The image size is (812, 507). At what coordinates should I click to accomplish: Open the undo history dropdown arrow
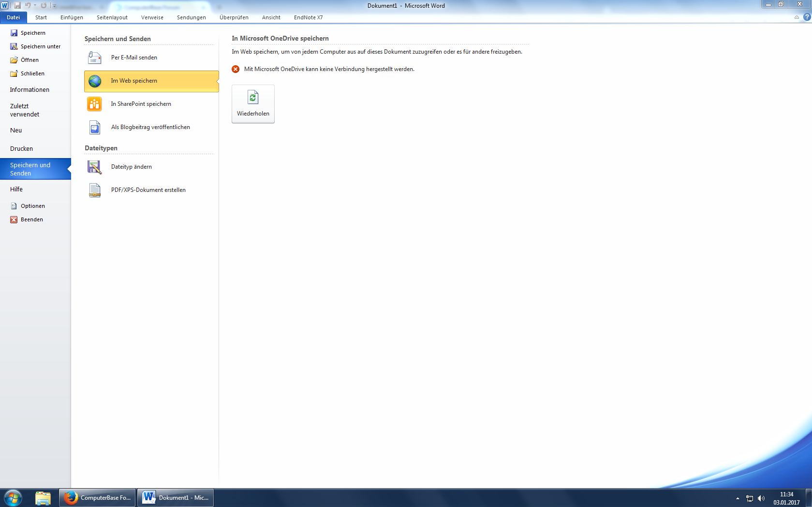point(35,5)
